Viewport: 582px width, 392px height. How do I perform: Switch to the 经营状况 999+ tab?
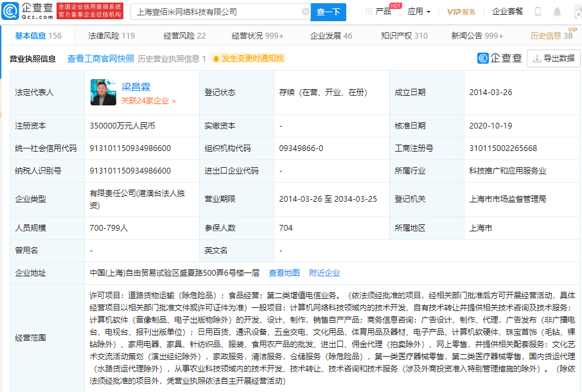coord(258,36)
